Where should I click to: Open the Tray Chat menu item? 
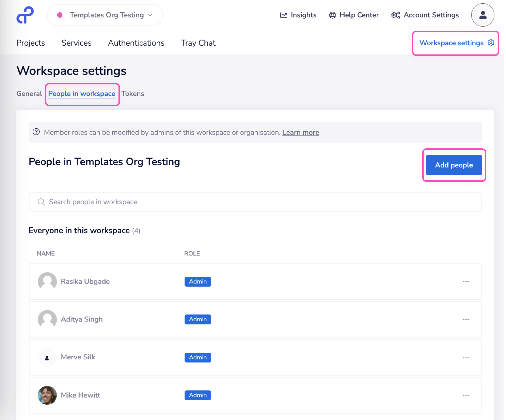198,43
